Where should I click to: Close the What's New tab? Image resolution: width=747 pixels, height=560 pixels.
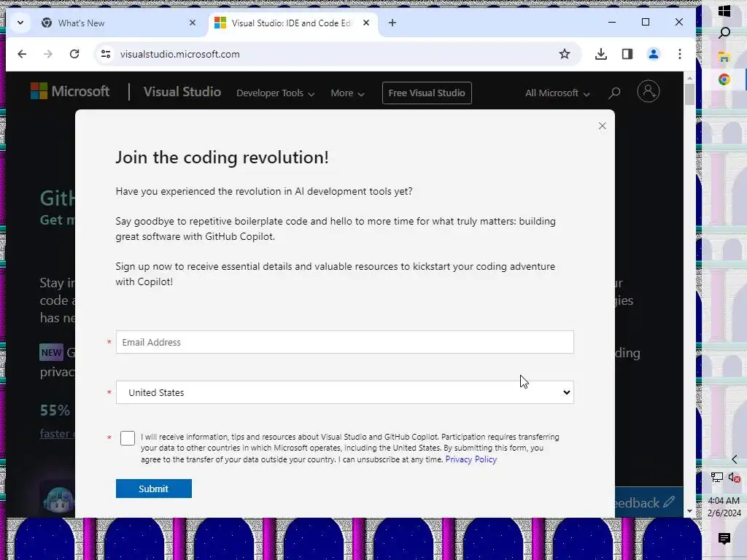pyautogui.click(x=193, y=23)
